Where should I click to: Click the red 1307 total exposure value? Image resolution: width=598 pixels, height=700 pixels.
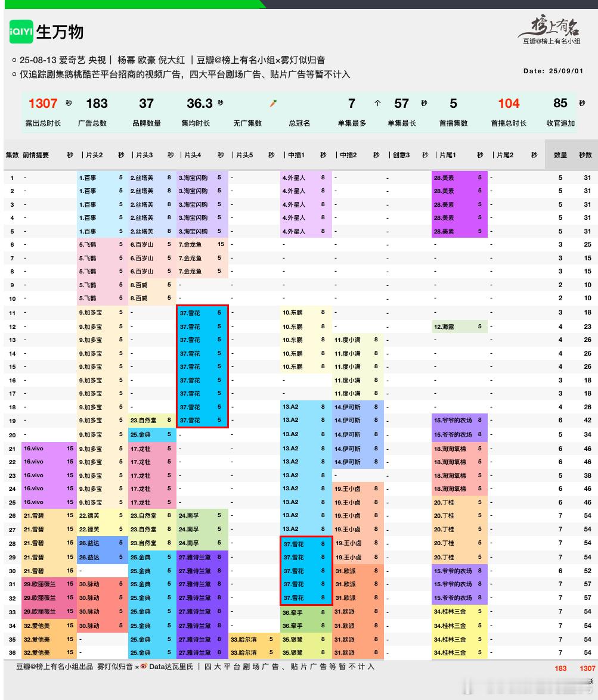[43, 104]
